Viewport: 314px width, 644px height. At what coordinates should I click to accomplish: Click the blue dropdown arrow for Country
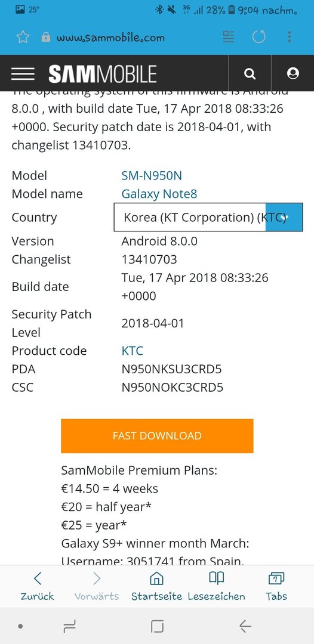pyautogui.click(x=284, y=217)
